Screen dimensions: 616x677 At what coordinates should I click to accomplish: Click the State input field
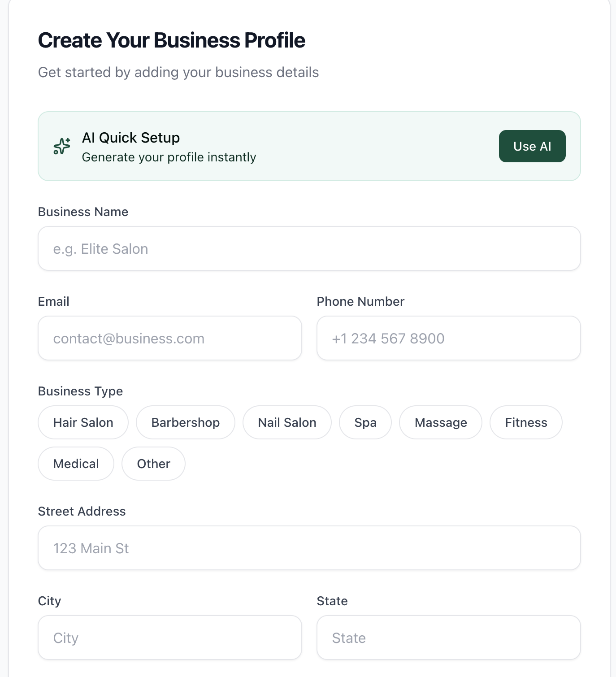tap(448, 638)
